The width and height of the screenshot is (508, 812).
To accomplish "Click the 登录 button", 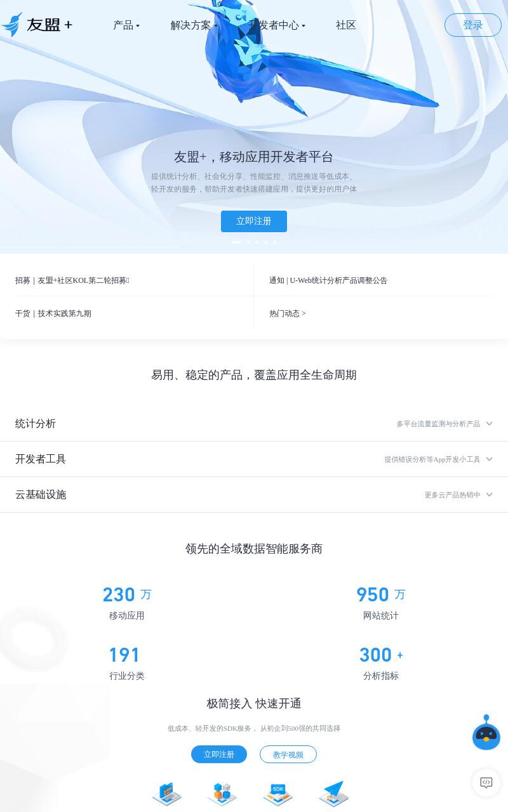I will point(473,25).
